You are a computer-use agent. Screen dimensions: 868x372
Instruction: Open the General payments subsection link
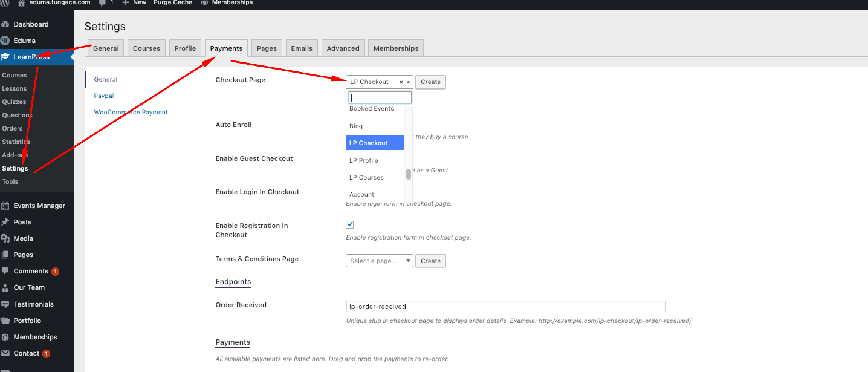click(x=106, y=79)
